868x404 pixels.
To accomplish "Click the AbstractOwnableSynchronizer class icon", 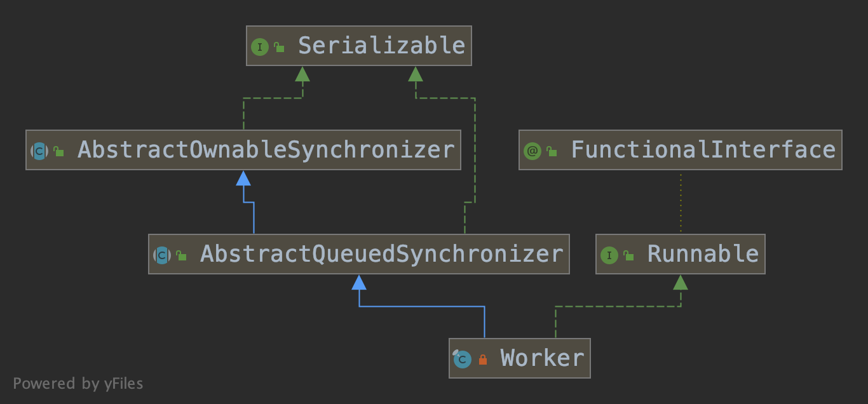I will [x=39, y=151].
